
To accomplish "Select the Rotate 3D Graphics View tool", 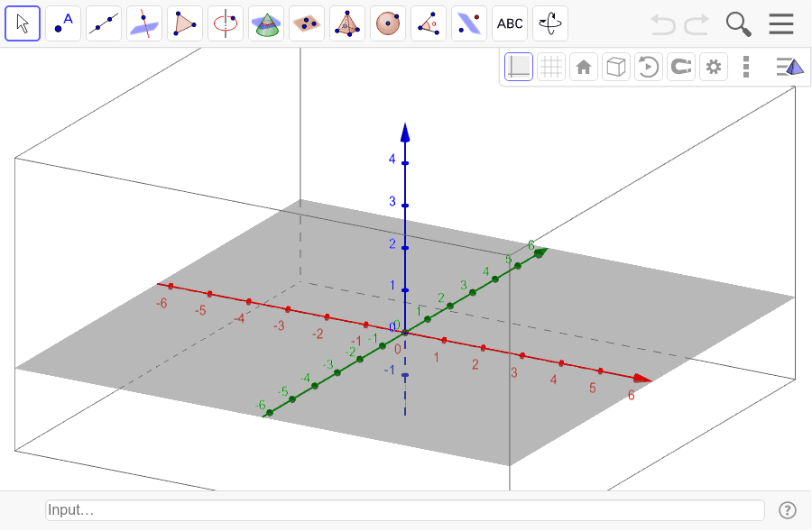I will point(550,23).
